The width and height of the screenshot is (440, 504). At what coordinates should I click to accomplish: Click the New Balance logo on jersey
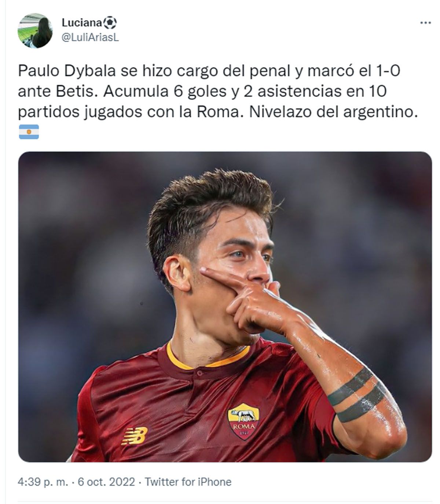pyautogui.click(x=134, y=435)
